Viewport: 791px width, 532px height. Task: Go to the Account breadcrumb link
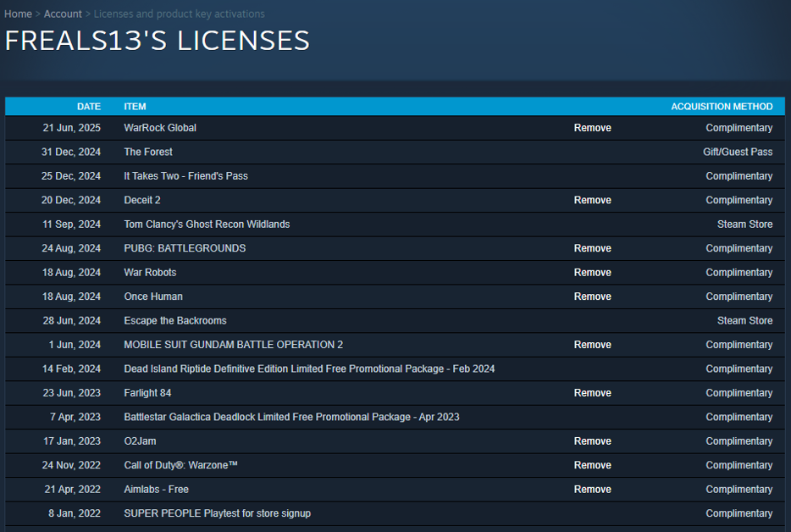[63, 14]
